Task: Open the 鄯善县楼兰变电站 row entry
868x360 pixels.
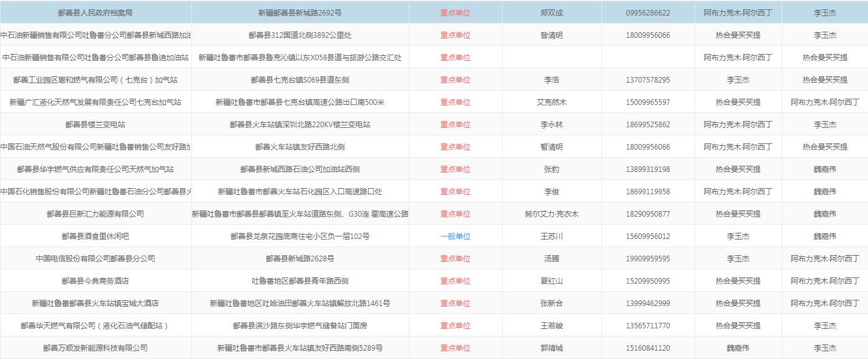Action: (x=95, y=125)
